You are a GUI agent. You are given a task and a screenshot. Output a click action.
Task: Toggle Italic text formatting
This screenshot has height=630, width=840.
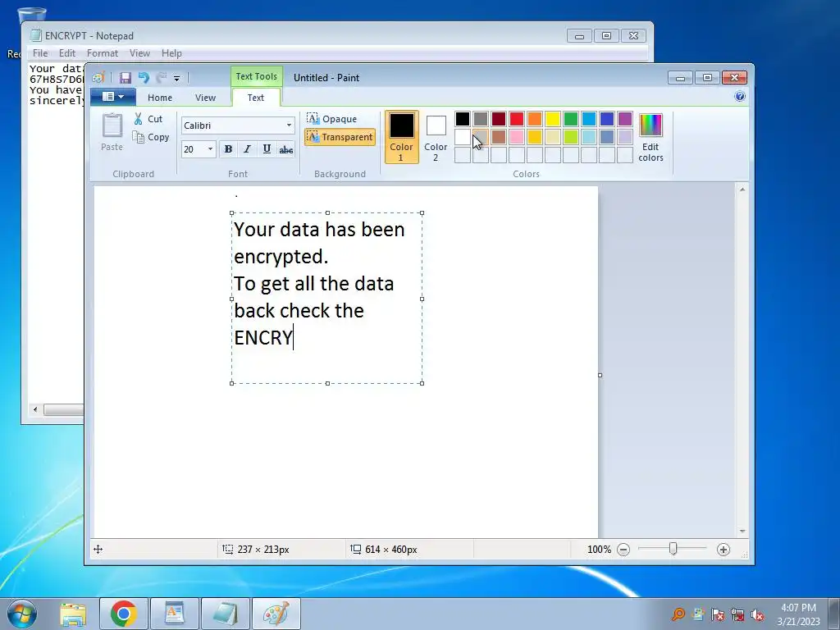click(247, 149)
